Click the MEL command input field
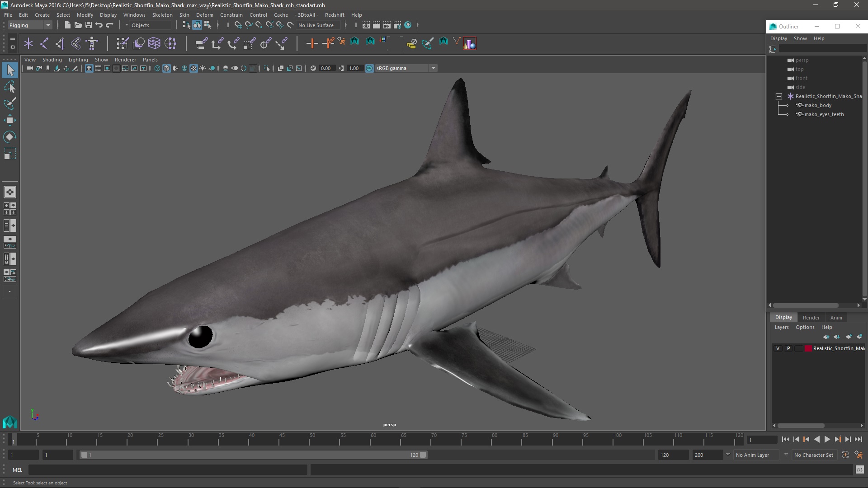This screenshot has width=868, height=488. (167, 470)
